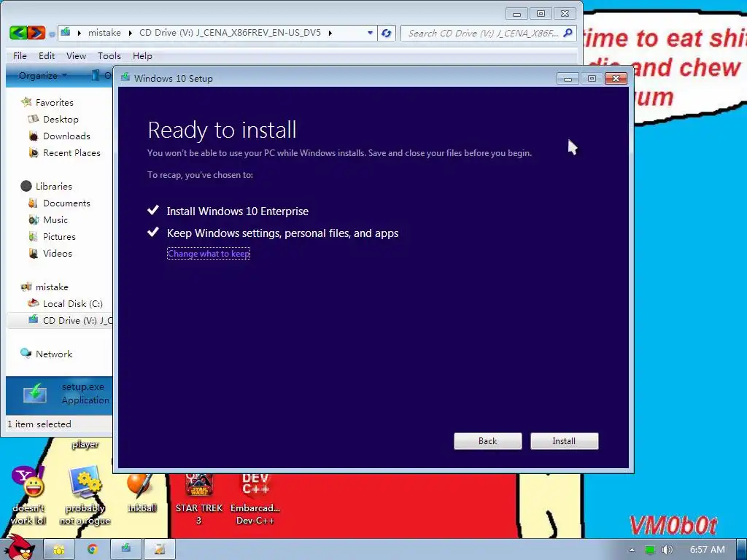Show hidden system tray icons
The height and width of the screenshot is (560, 747).
tap(632, 550)
